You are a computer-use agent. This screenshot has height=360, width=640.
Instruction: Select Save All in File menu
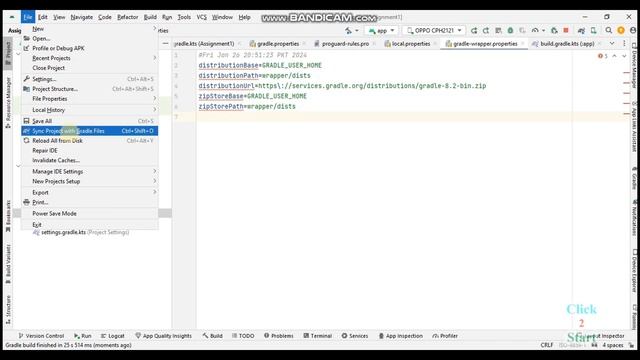[x=89, y=121]
